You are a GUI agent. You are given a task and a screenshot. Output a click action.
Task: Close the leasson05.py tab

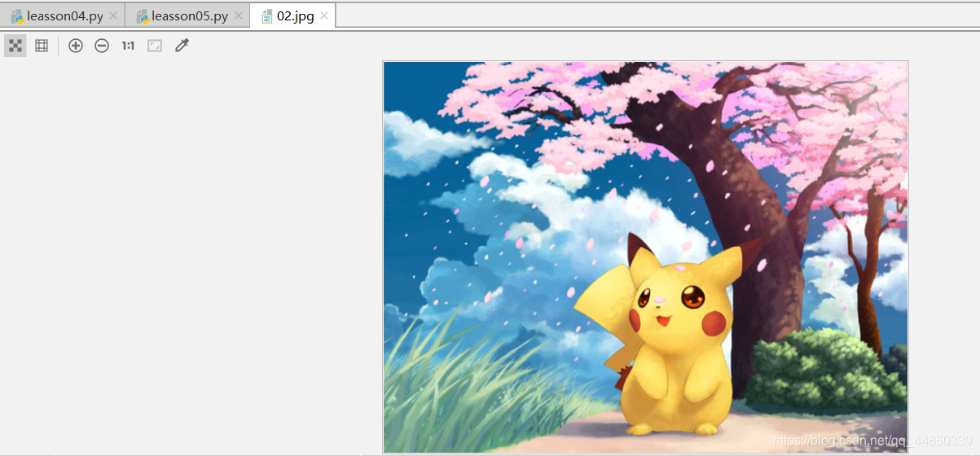[237, 15]
